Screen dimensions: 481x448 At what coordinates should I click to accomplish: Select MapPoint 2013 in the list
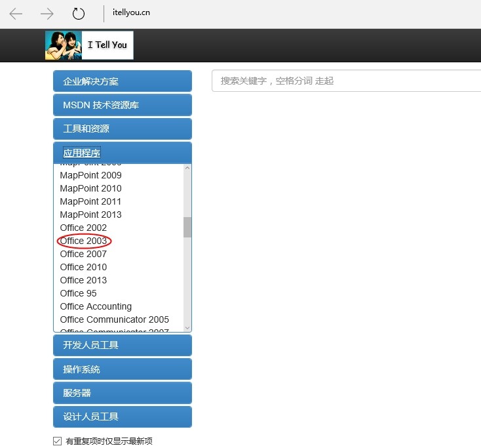(91, 214)
